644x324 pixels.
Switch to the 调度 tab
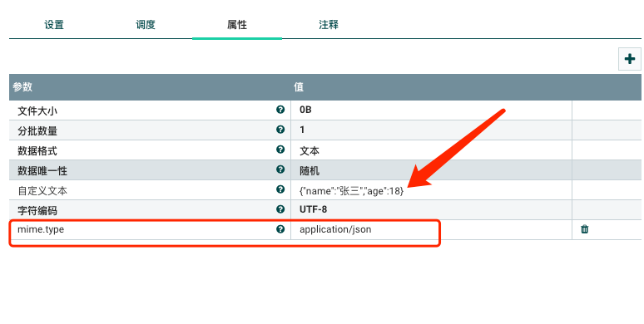[146, 25]
